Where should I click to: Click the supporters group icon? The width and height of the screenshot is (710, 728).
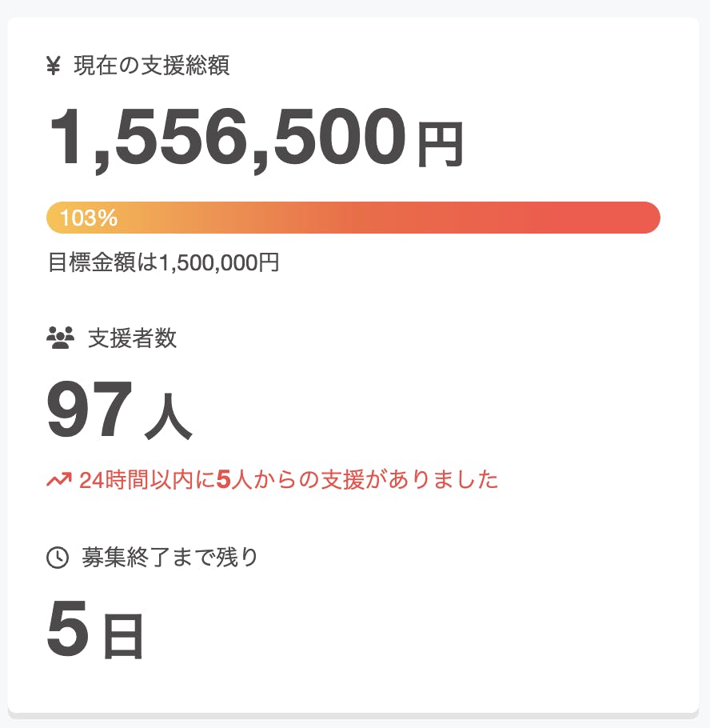(60, 338)
